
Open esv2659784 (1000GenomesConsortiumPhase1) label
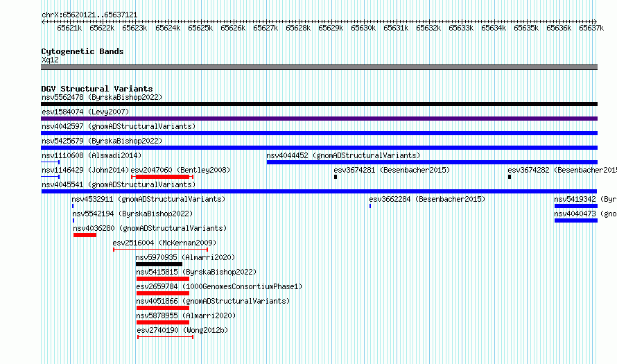pos(219,286)
